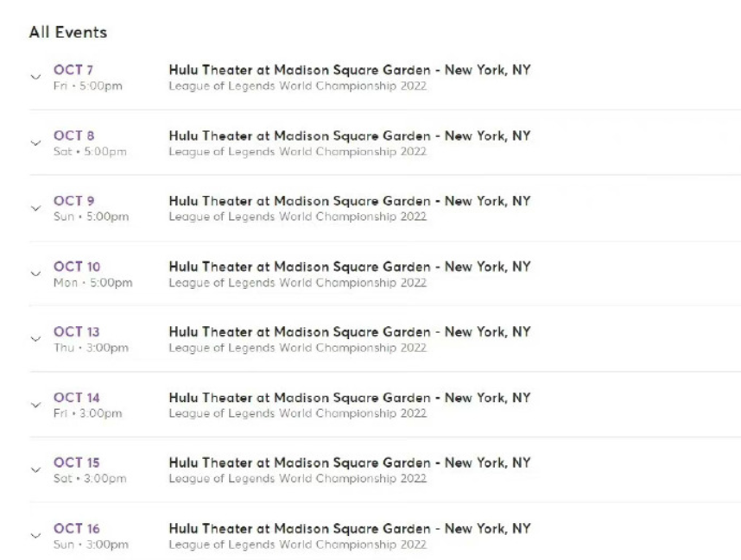Open the OCT 14 Hulu Theater event title

pyautogui.click(x=350, y=398)
